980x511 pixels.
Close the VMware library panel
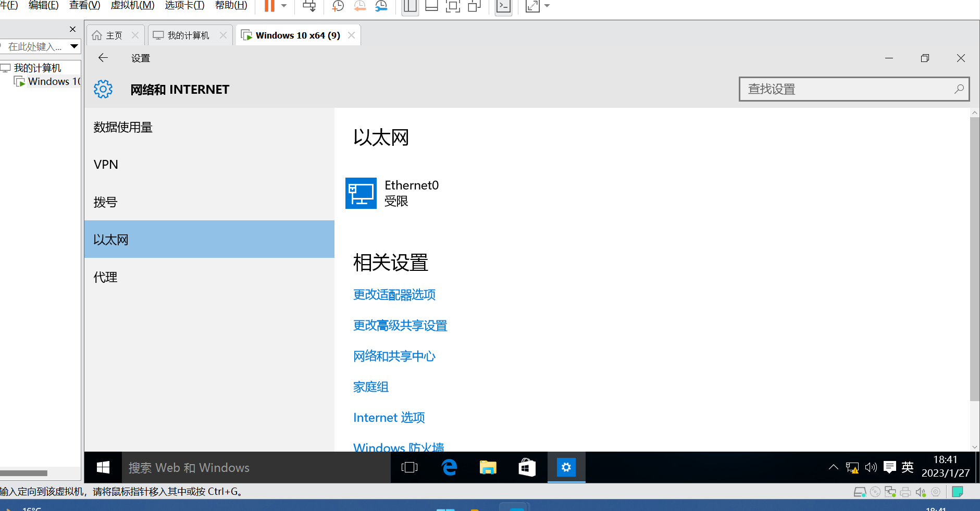(x=73, y=29)
